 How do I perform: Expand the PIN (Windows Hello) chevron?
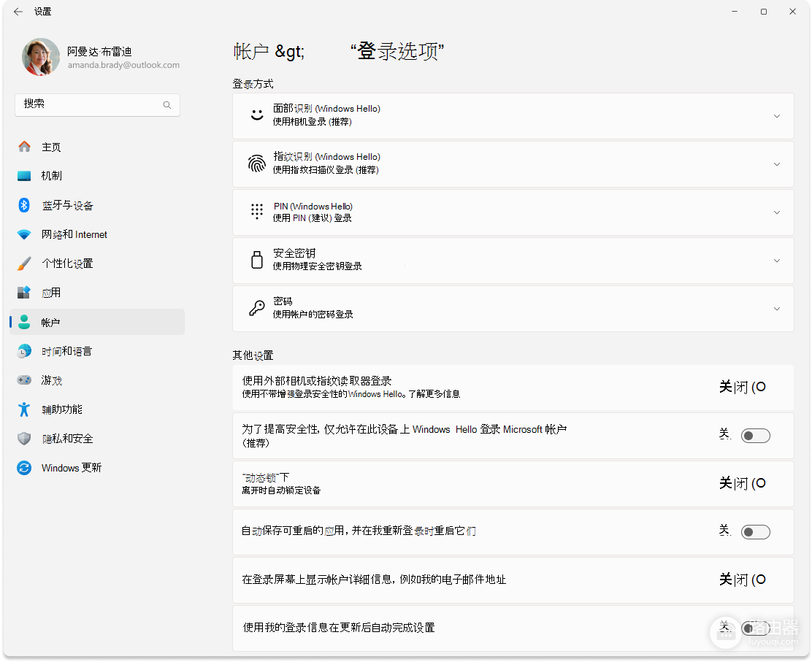777,212
